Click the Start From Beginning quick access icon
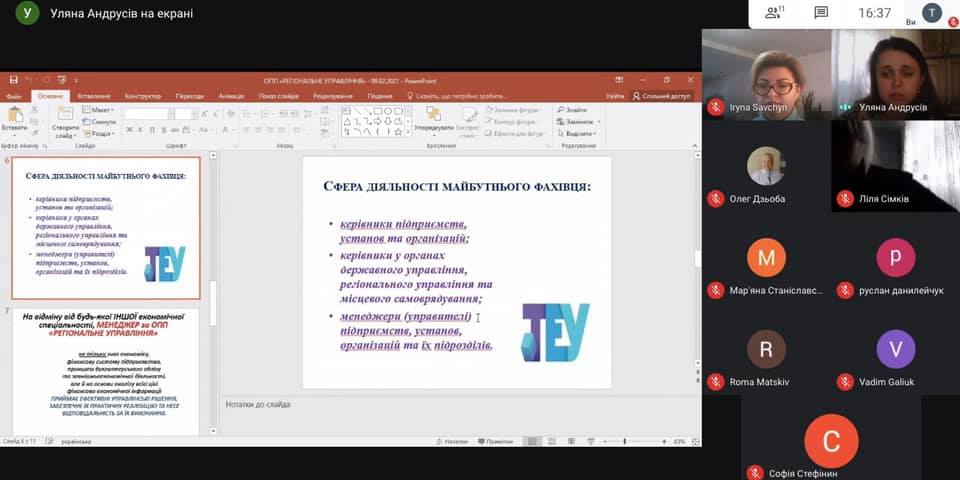Viewport: 960px width, 480px height. coord(62,80)
